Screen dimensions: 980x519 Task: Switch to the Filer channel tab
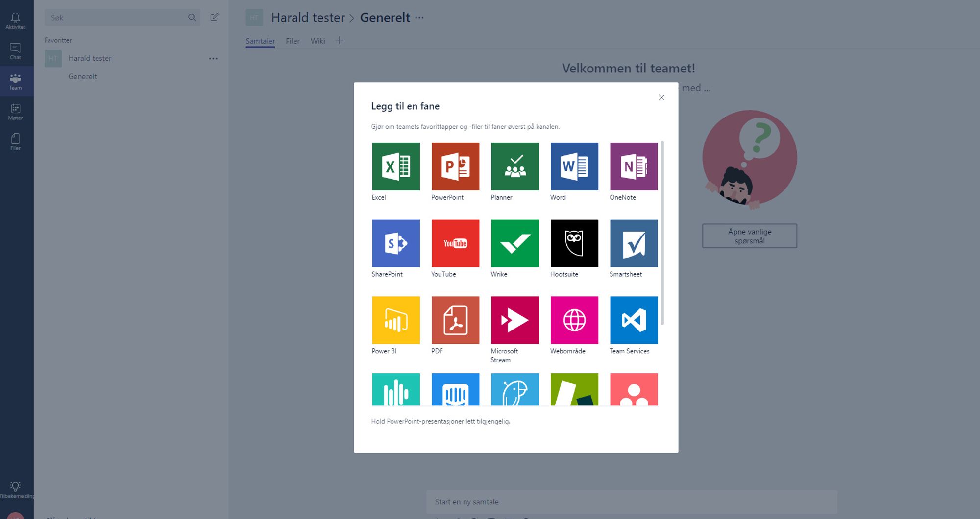tap(293, 41)
